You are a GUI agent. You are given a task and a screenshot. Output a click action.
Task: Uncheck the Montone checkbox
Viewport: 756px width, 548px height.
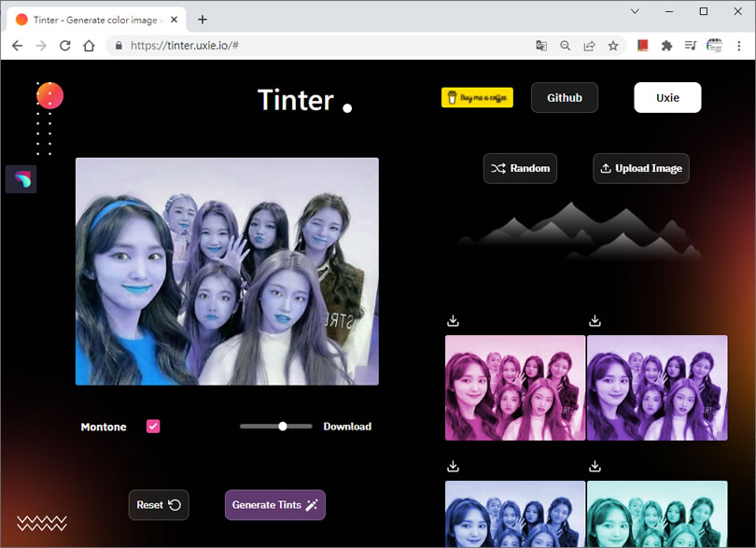pos(153,427)
